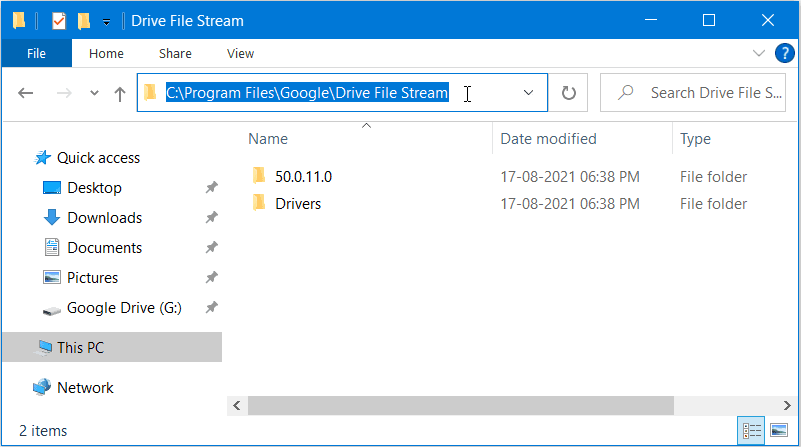Click date modified of Drivers row
The height and width of the screenshot is (447, 801).
[x=570, y=204]
